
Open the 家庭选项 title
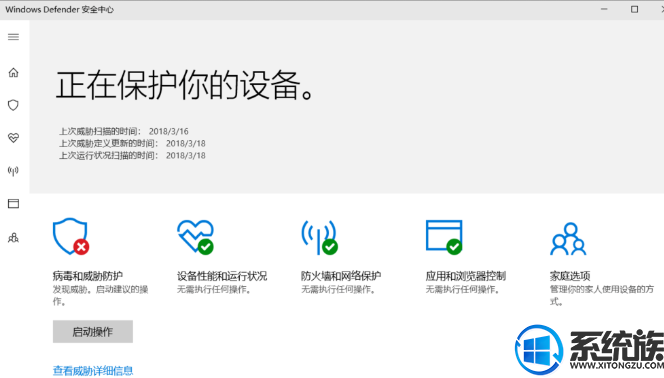click(570, 276)
